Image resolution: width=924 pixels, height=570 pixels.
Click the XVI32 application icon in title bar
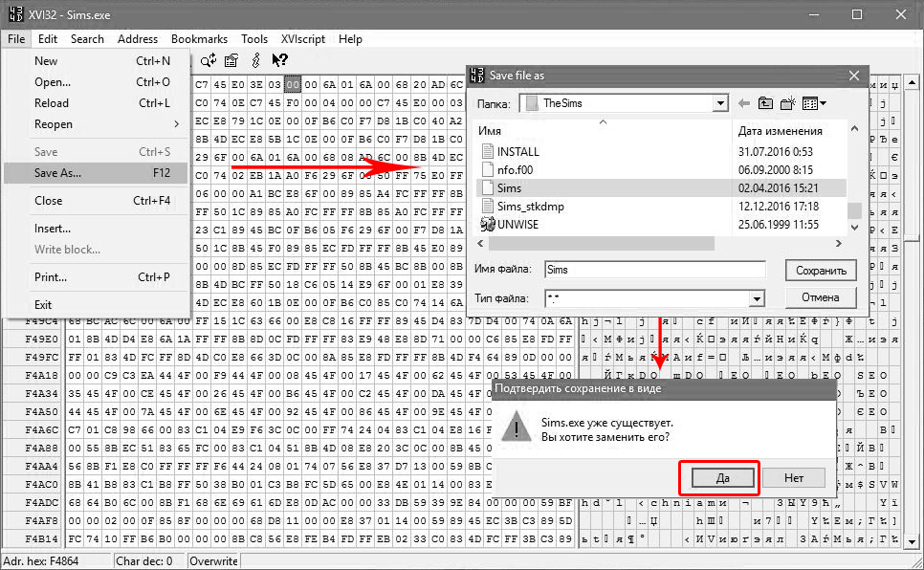click(16, 14)
